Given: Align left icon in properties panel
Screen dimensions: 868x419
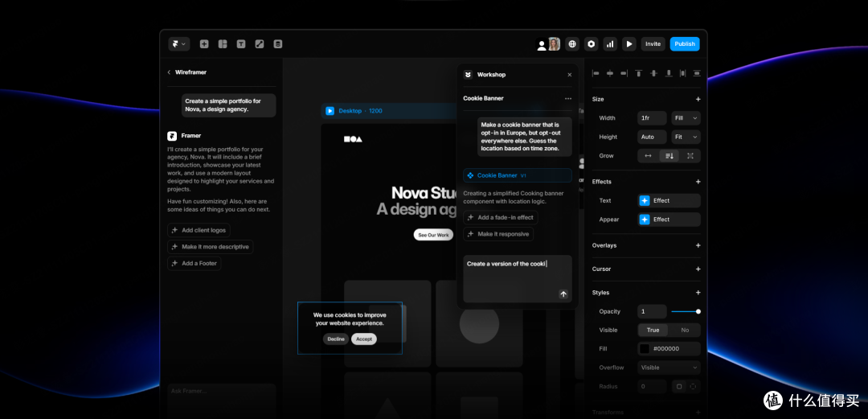Looking at the screenshot, I should click(596, 73).
